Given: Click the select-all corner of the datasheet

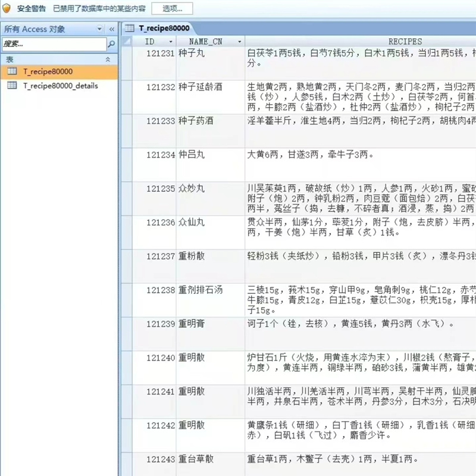Looking at the screenshot, I should click(127, 41).
